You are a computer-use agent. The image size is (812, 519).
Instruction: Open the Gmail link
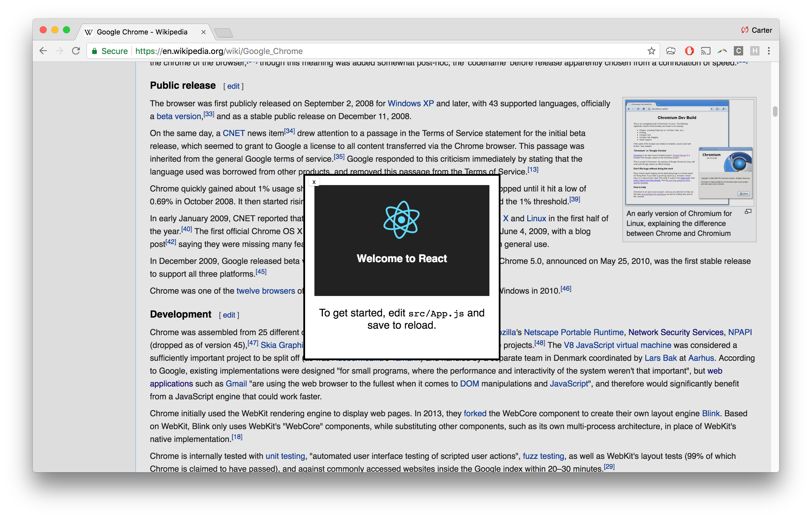tap(236, 383)
